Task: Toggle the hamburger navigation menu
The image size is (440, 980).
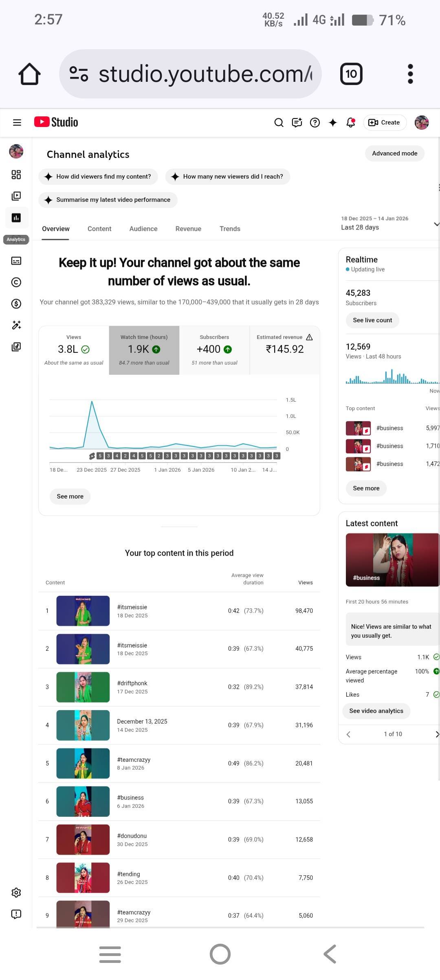Action: pyautogui.click(x=17, y=122)
